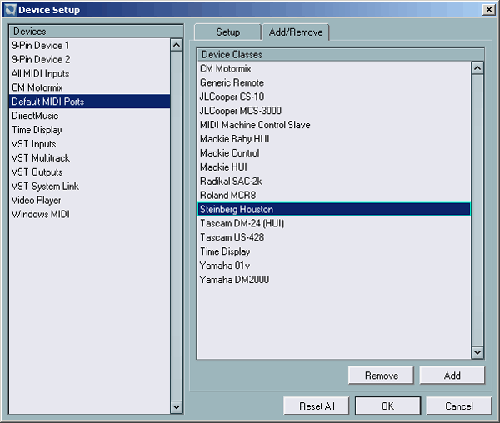The width and height of the screenshot is (500, 423).
Task: Select VST Inputs device
Action: [x=90, y=144]
